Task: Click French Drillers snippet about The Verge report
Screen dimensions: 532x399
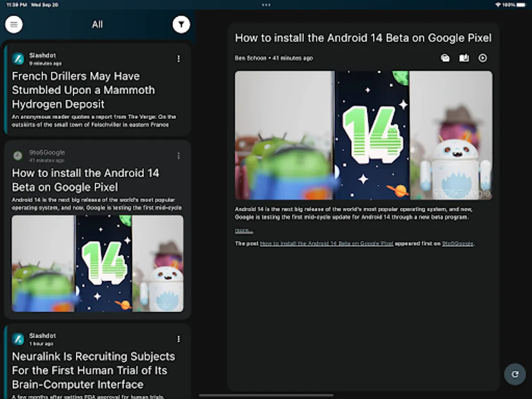Action: 94,121
